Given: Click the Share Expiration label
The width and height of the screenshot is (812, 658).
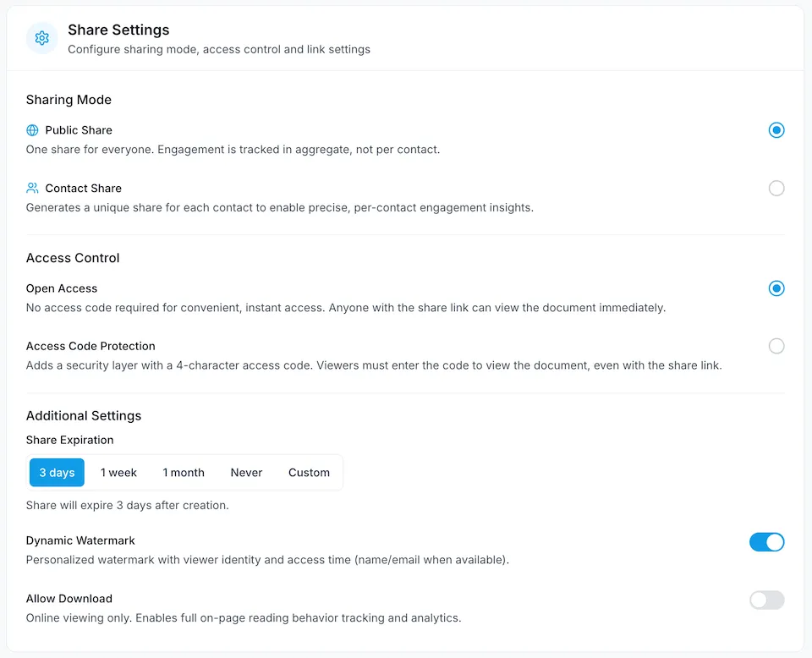Looking at the screenshot, I should 69,440.
